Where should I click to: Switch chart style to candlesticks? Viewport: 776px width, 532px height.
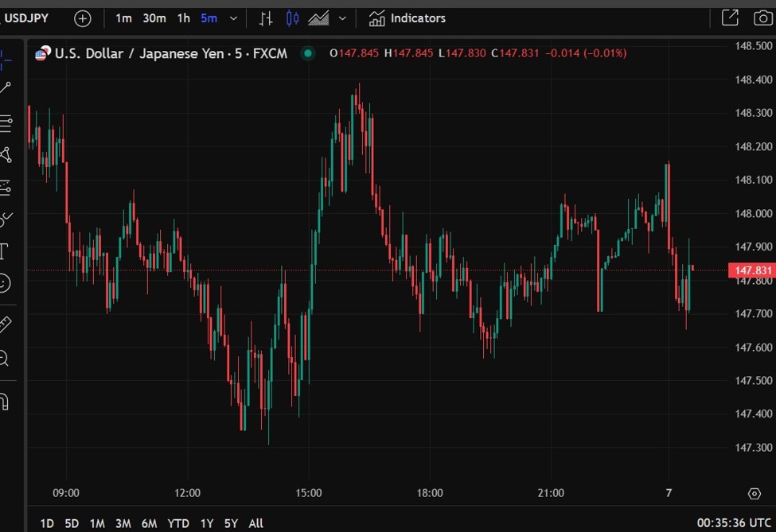click(292, 18)
